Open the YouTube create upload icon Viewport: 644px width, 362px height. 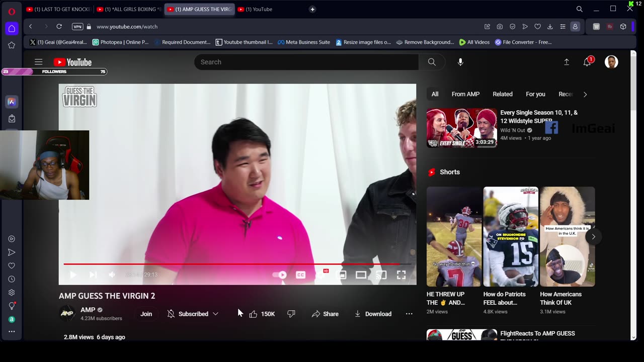pyautogui.click(x=567, y=62)
